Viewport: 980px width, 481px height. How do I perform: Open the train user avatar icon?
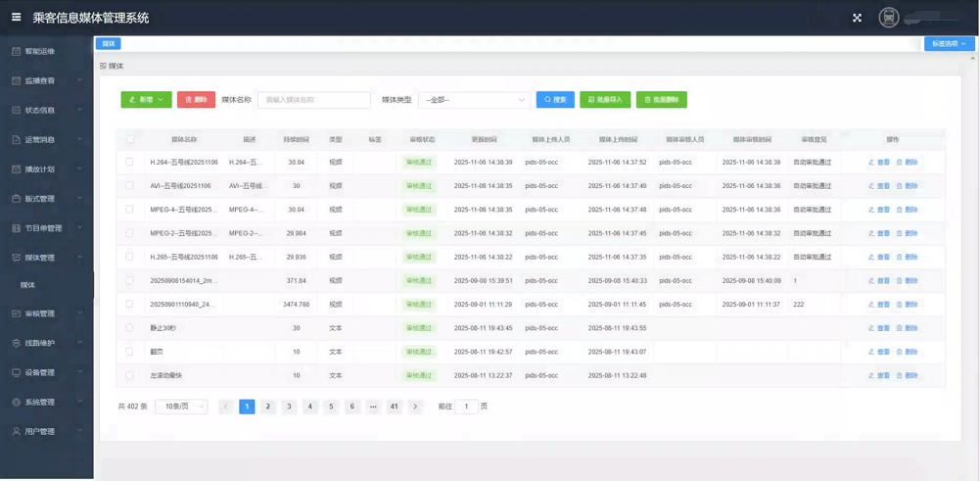pos(888,18)
